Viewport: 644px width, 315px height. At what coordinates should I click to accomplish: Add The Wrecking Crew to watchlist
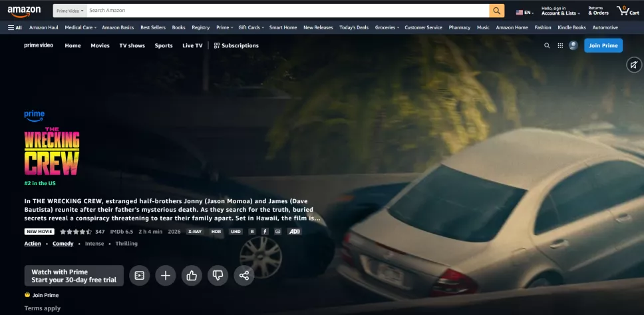(x=166, y=276)
